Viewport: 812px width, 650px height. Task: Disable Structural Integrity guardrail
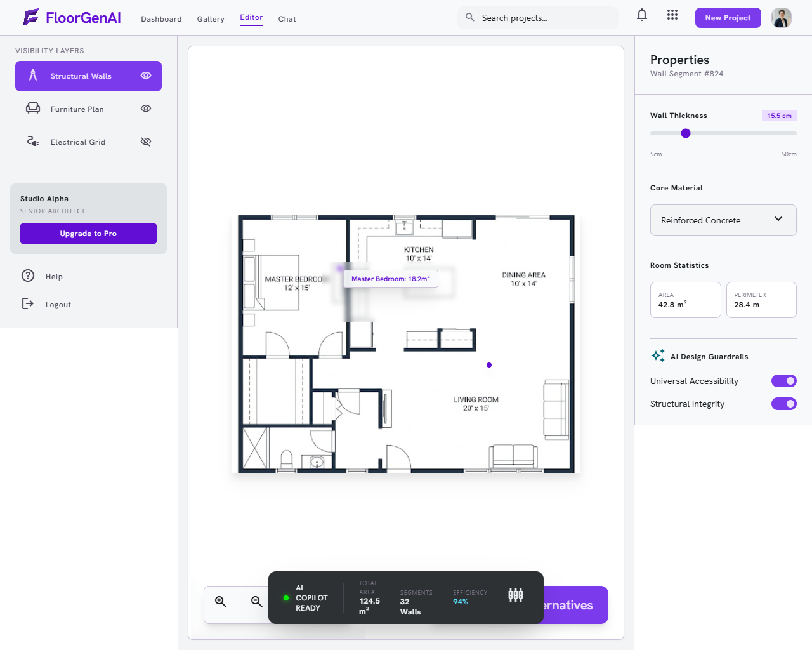tap(784, 404)
